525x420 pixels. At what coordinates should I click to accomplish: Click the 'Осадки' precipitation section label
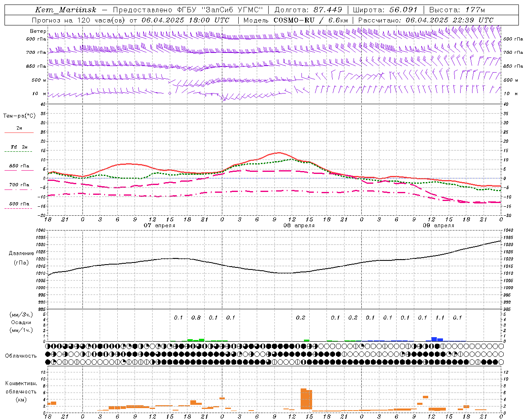click(x=21, y=322)
